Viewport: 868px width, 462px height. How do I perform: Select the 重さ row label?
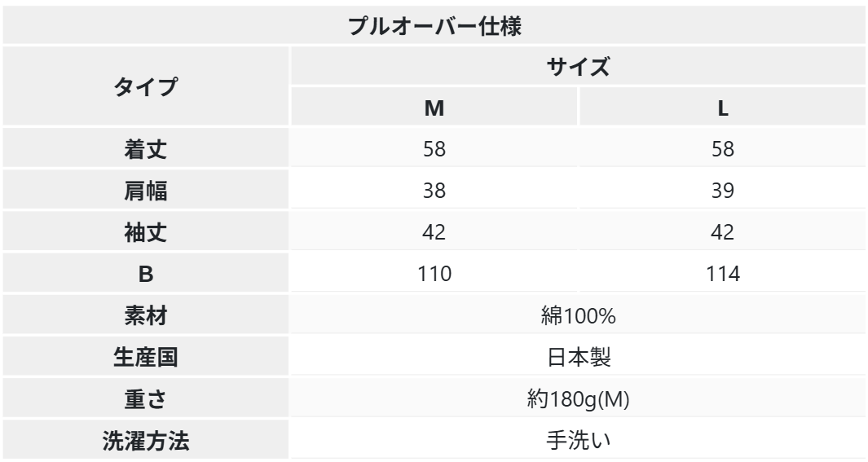point(145,398)
